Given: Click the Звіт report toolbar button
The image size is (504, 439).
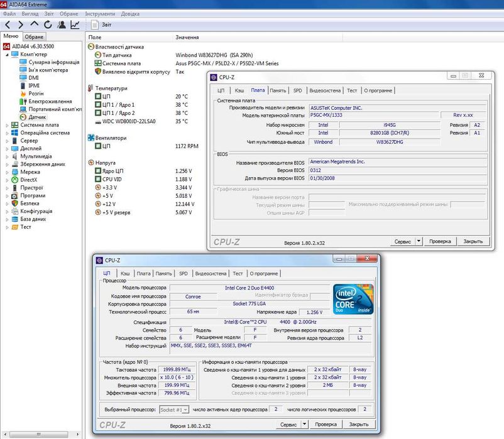Looking at the screenshot, I should coord(101,24).
